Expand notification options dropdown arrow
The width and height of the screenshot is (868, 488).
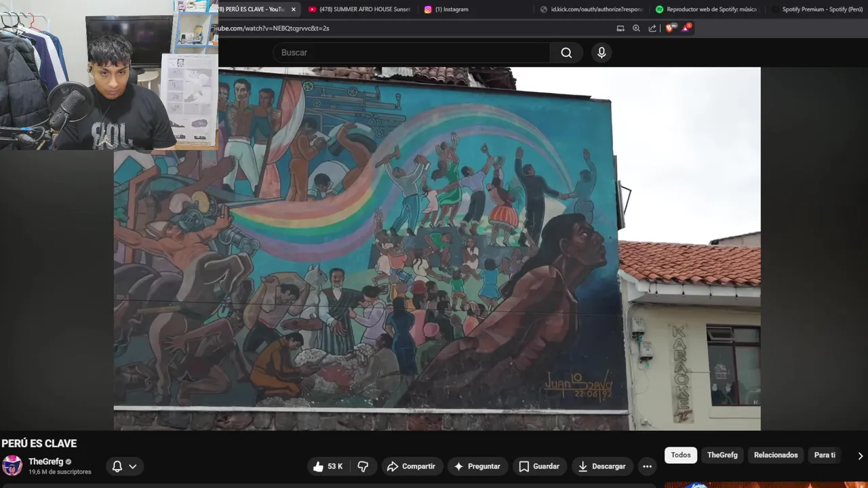[x=133, y=466]
